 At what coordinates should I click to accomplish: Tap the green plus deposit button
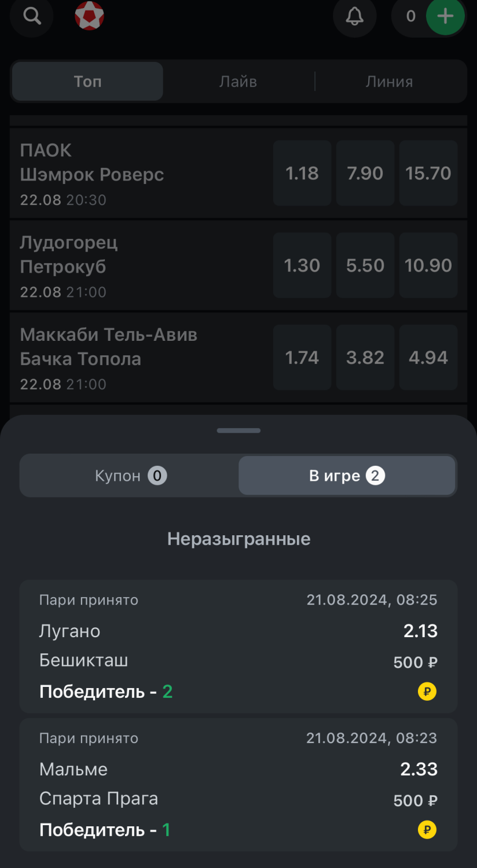[x=445, y=16]
